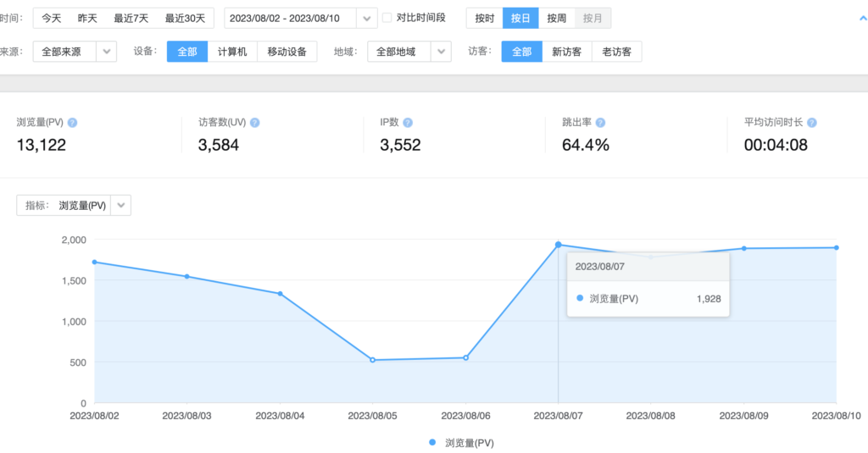The image size is (868, 453).
Task: Open help icon next to 浏览量(PV)
Action: (73, 123)
